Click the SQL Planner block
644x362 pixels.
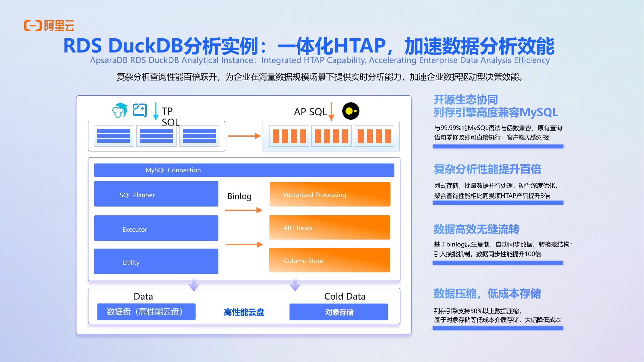click(x=156, y=194)
